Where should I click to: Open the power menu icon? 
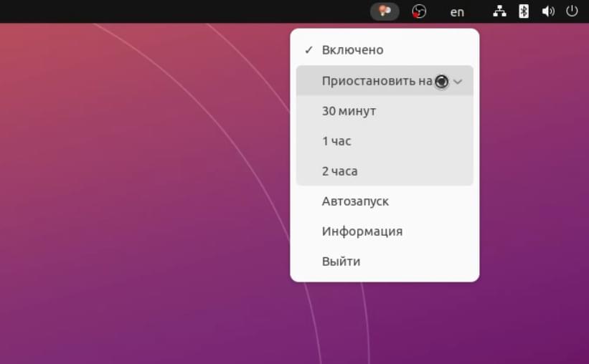(x=572, y=11)
